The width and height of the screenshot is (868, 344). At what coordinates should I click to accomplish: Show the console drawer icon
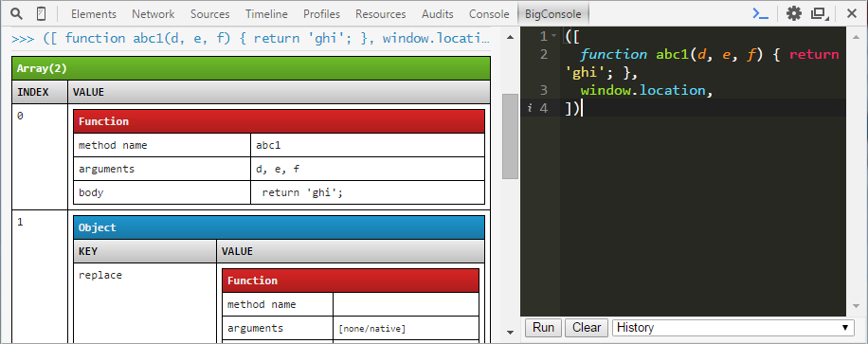coord(760,13)
